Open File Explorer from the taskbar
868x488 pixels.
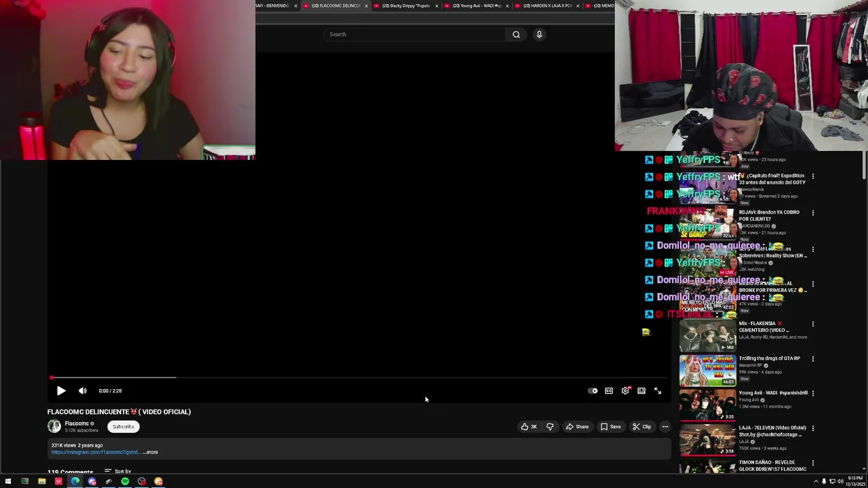[x=41, y=481]
